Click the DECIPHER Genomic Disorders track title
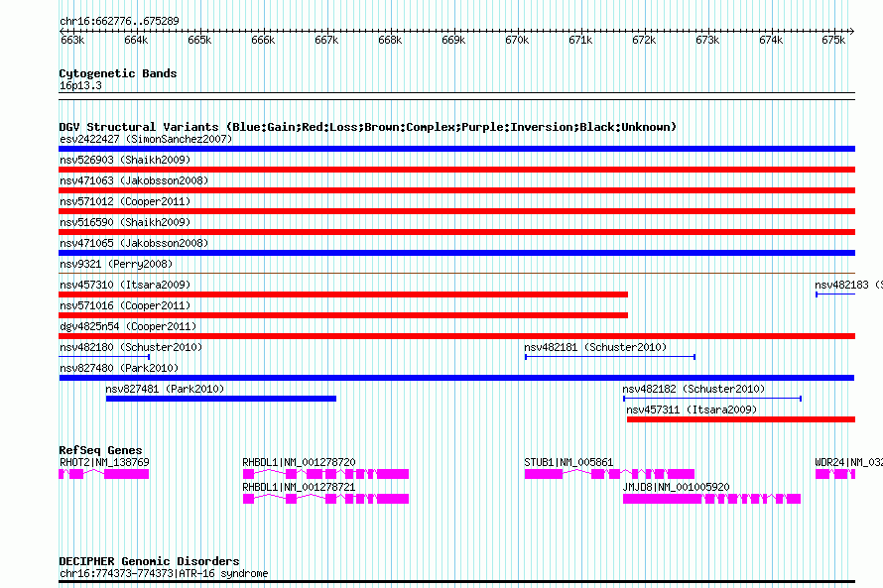Screen dimensions: 883x588 tap(149, 561)
